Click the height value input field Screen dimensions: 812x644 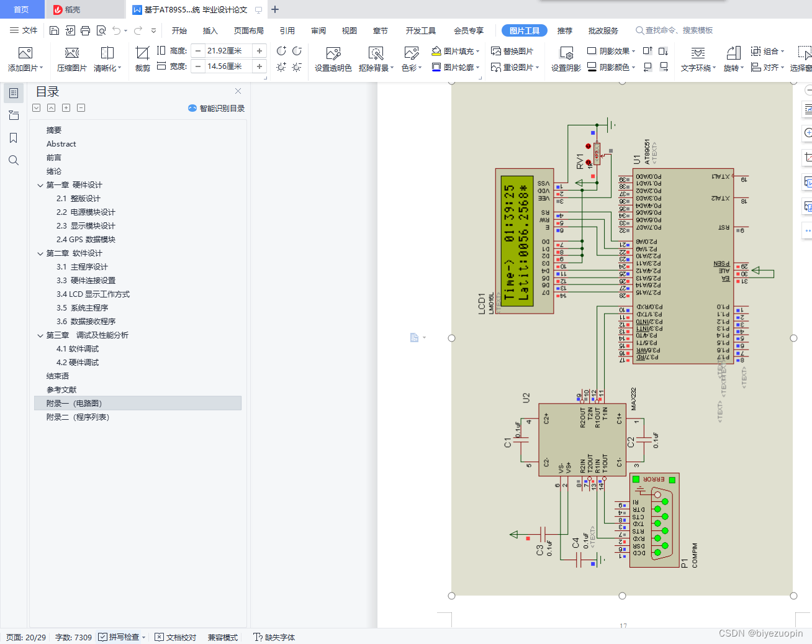pos(228,51)
